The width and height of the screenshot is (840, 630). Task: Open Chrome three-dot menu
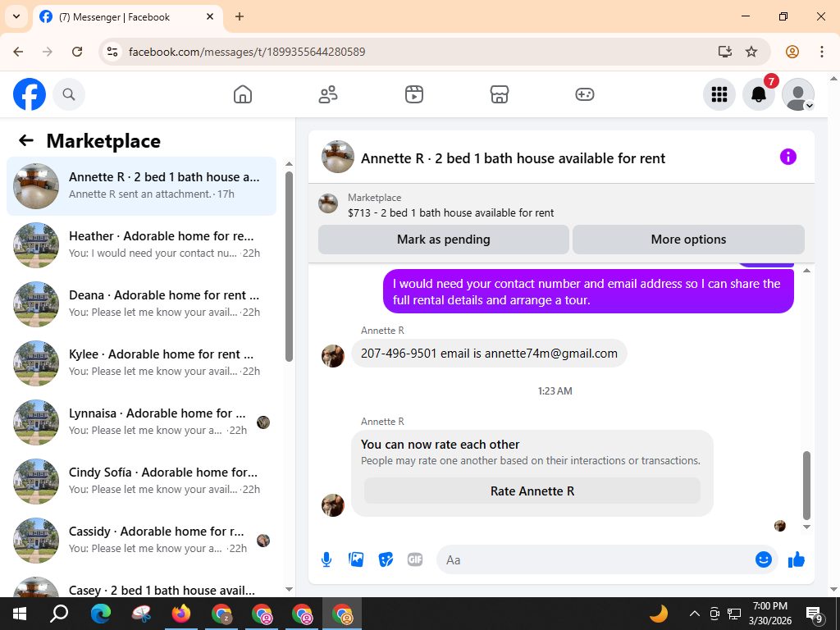pyautogui.click(x=822, y=52)
